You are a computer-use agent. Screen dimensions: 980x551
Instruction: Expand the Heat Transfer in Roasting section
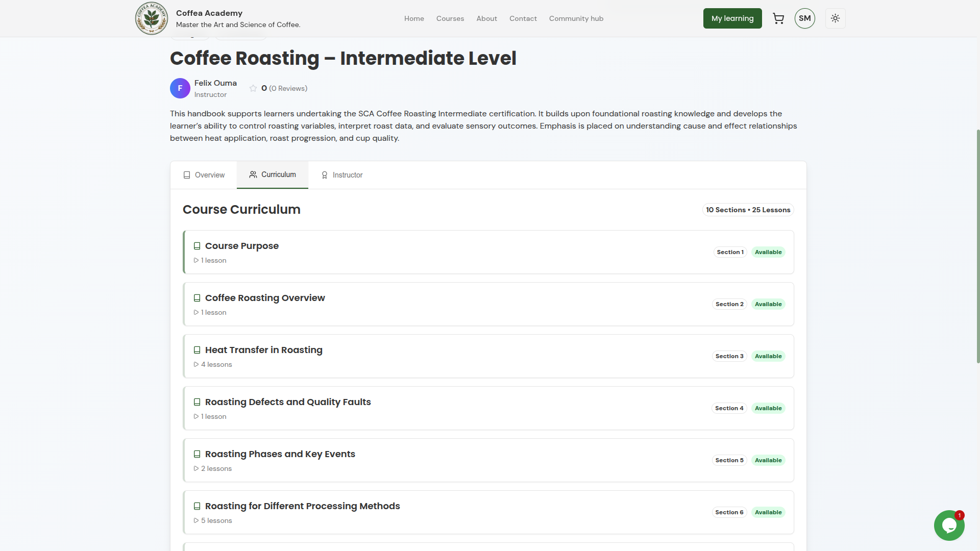[488, 356]
